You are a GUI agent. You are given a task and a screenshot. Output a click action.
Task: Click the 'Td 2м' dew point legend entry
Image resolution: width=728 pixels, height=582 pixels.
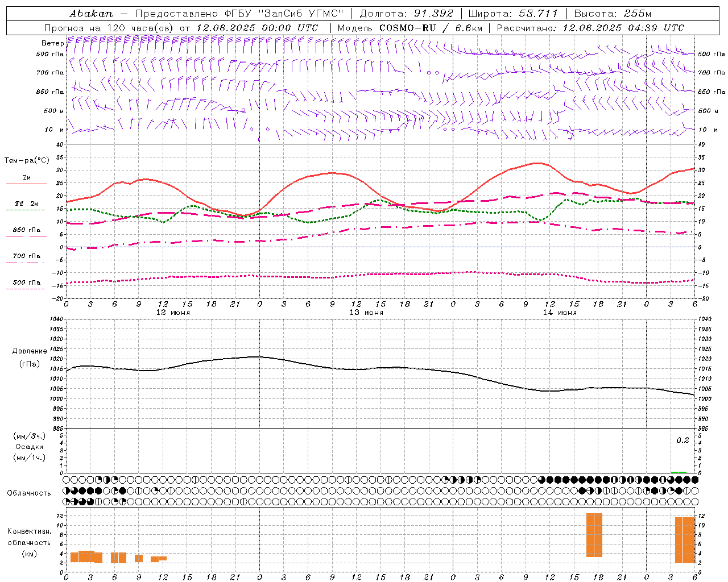26,203
